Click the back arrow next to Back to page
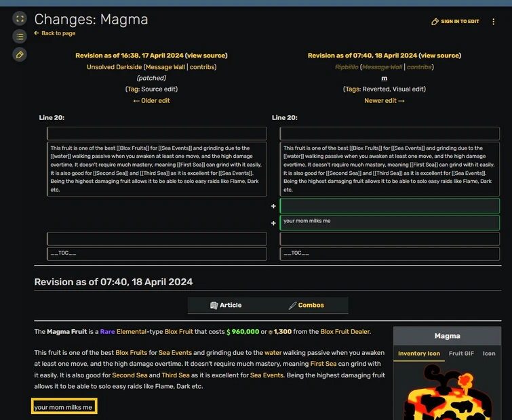512x420 pixels. click(37, 33)
